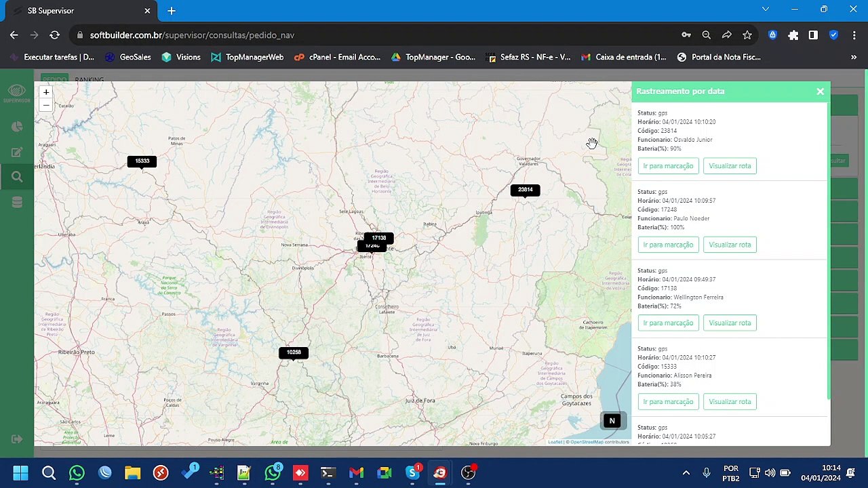Open Windows taskbar search
This screenshot has width=868, height=488.
(x=49, y=472)
